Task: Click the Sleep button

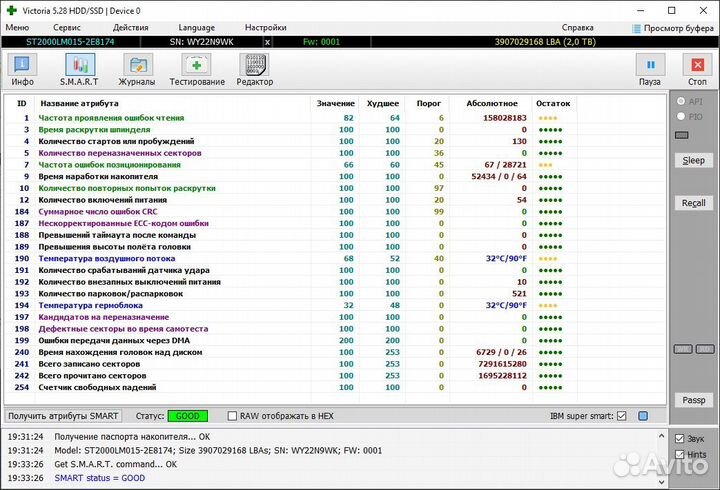Action: coord(693,160)
